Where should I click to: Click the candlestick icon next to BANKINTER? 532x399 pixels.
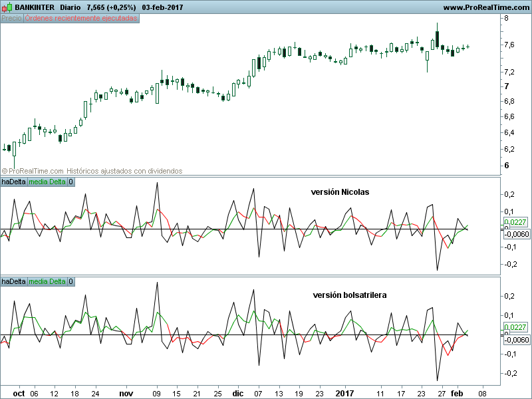(x=7, y=7)
